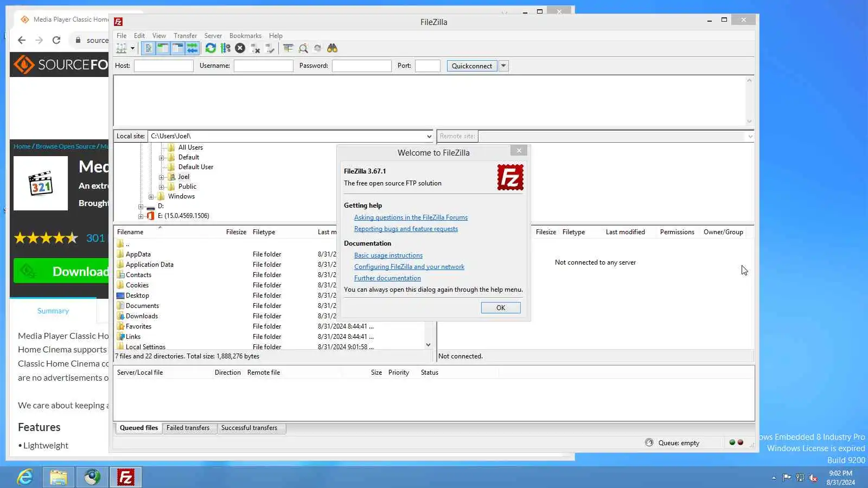Screen dimensions: 868x488
Task: Open the Bookmarks menu
Action: [245, 36]
